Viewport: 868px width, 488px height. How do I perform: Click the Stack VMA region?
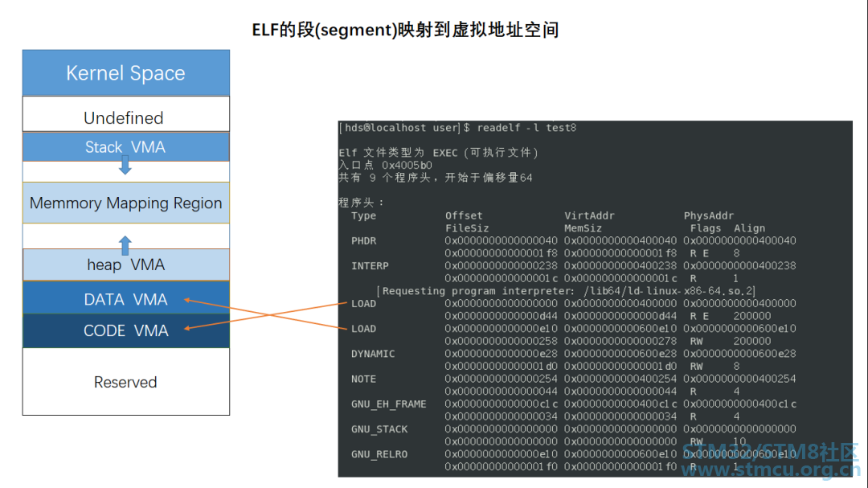(x=125, y=146)
